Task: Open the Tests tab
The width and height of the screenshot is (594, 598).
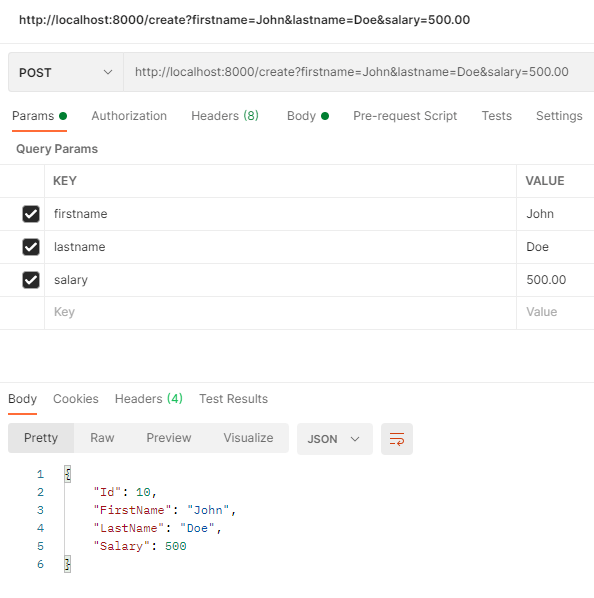Action: point(496,116)
